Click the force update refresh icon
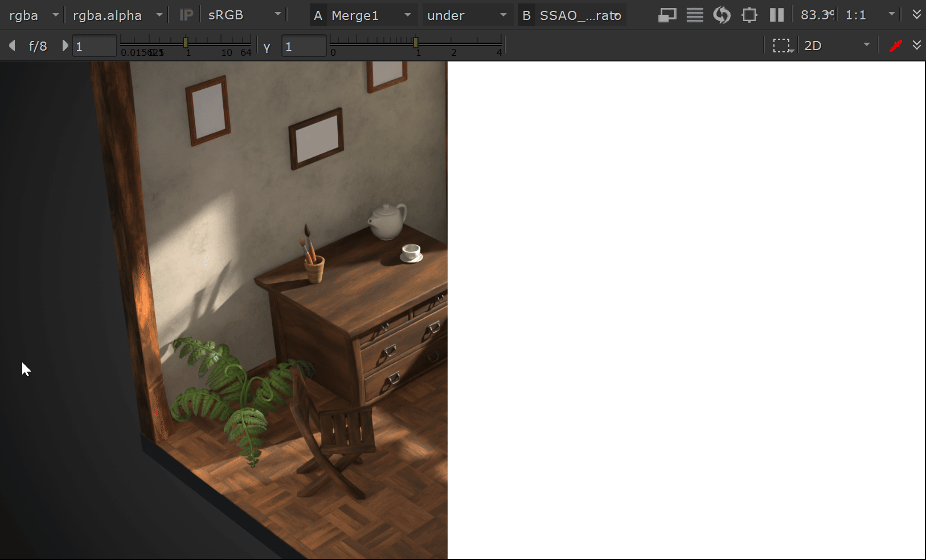This screenshot has width=926, height=560. pos(722,15)
